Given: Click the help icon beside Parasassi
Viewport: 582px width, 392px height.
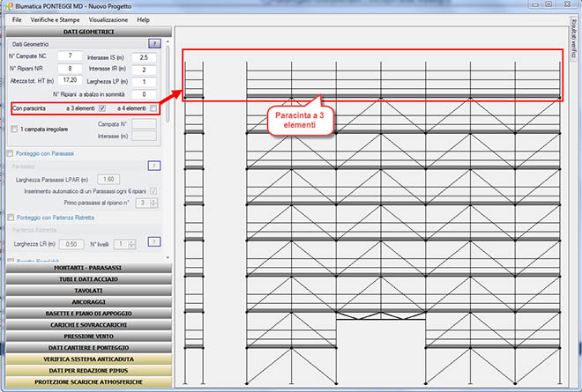Looking at the screenshot, I should (x=154, y=165).
